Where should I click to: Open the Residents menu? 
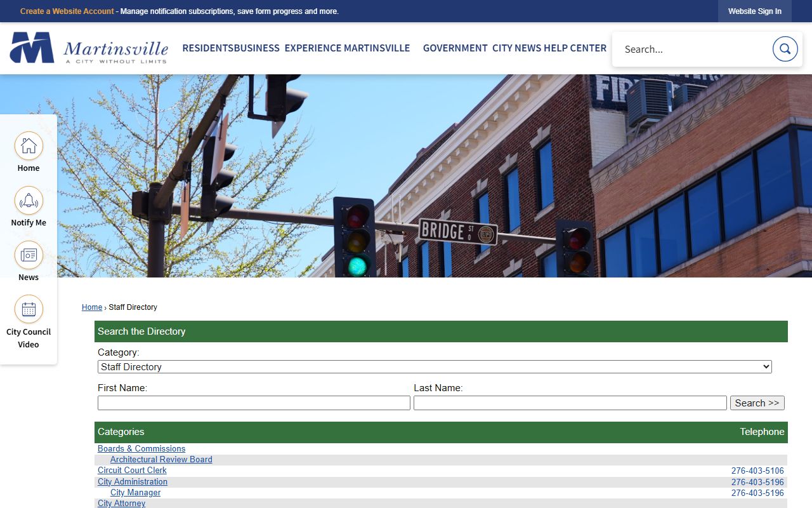[207, 48]
